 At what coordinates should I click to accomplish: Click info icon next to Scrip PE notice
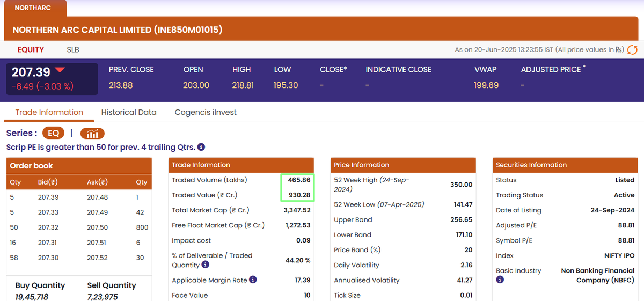201,147
